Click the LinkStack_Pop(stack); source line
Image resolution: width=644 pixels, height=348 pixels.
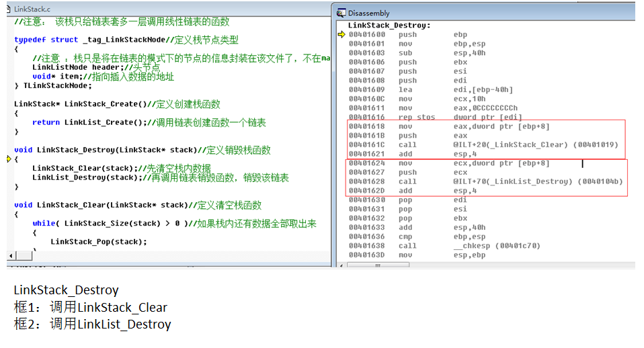click(99, 242)
